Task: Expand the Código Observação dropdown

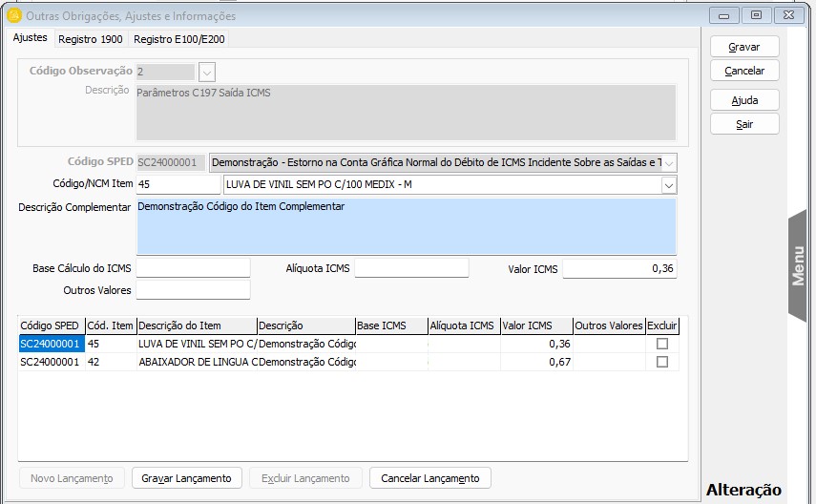Action: click(207, 72)
